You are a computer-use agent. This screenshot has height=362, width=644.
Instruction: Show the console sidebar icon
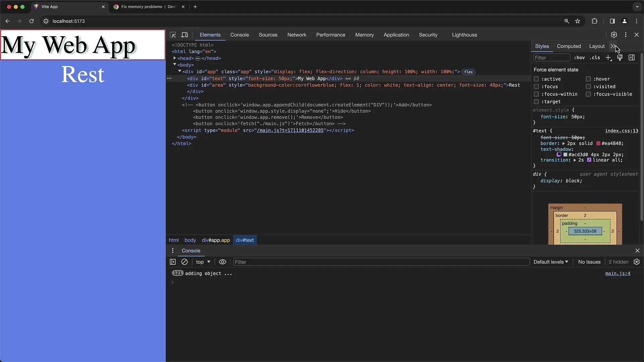point(173,262)
